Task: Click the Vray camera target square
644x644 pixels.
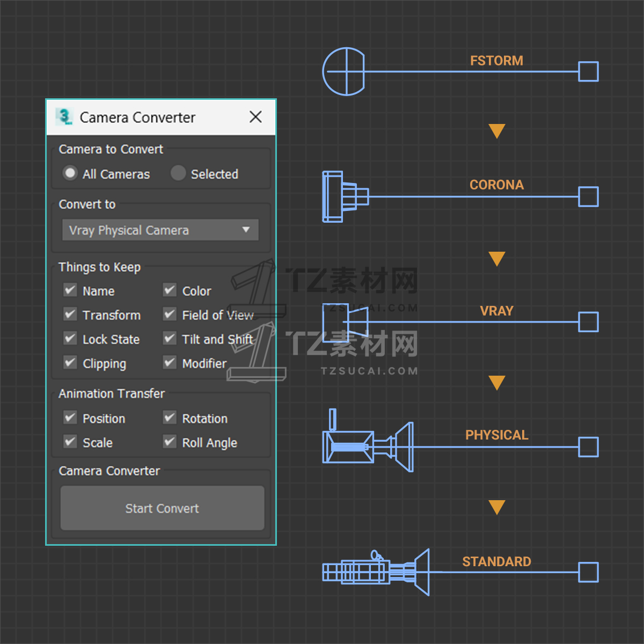Action: [x=588, y=322]
